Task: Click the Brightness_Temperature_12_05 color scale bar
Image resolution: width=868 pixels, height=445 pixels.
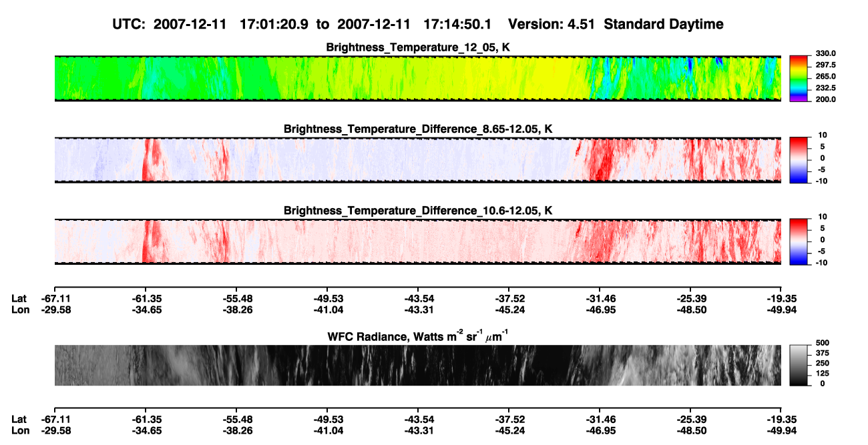Action: coord(799,77)
